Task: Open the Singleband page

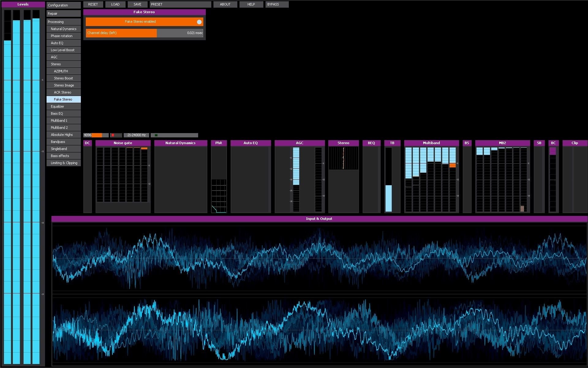Action: tap(64, 149)
